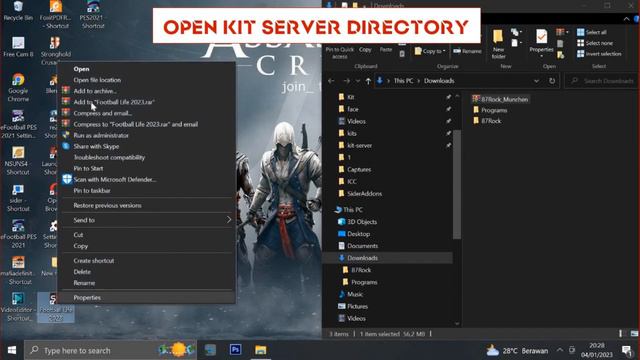
Task: Choose Rename in the context menu
Action: 148,282
